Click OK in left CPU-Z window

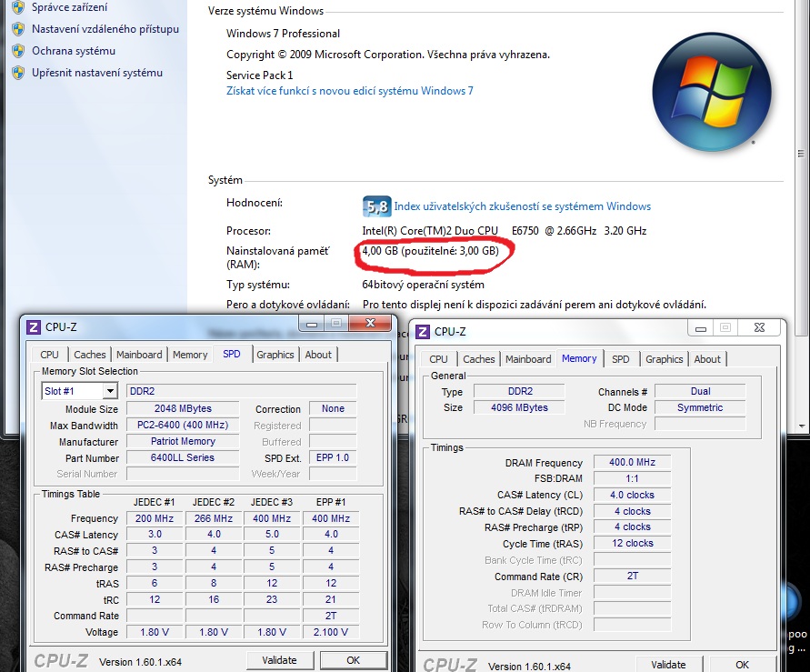(354, 661)
